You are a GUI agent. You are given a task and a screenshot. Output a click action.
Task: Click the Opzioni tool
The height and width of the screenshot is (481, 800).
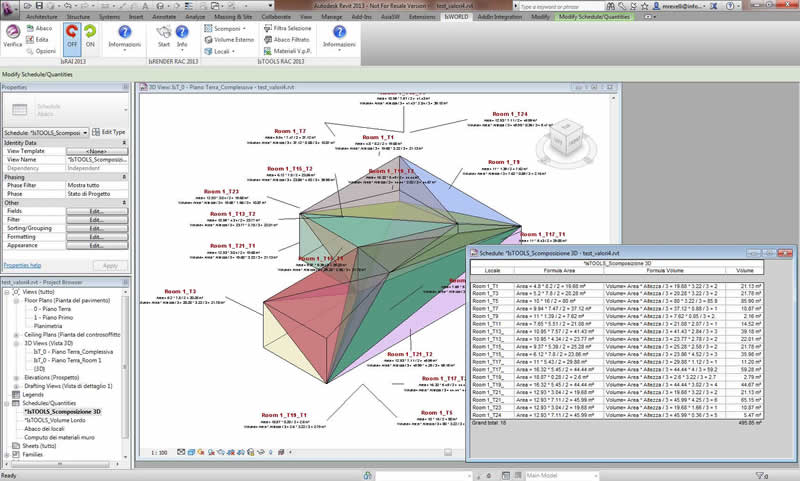click(41, 51)
